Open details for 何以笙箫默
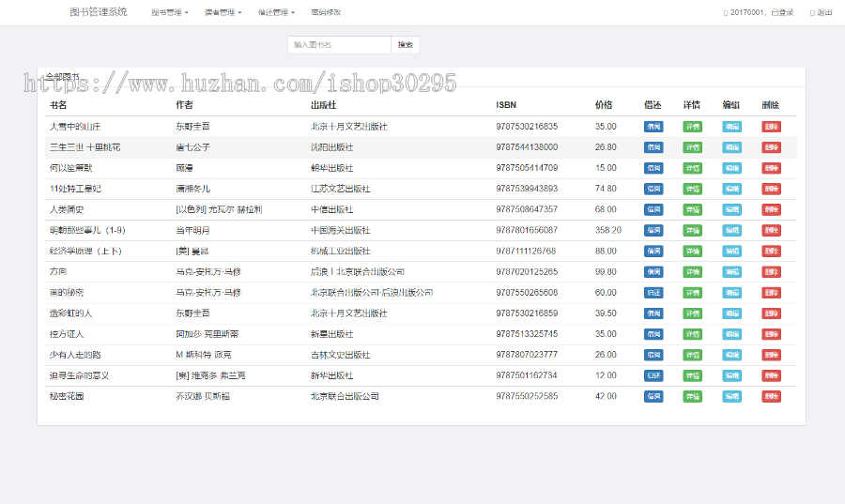 tap(693, 168)
